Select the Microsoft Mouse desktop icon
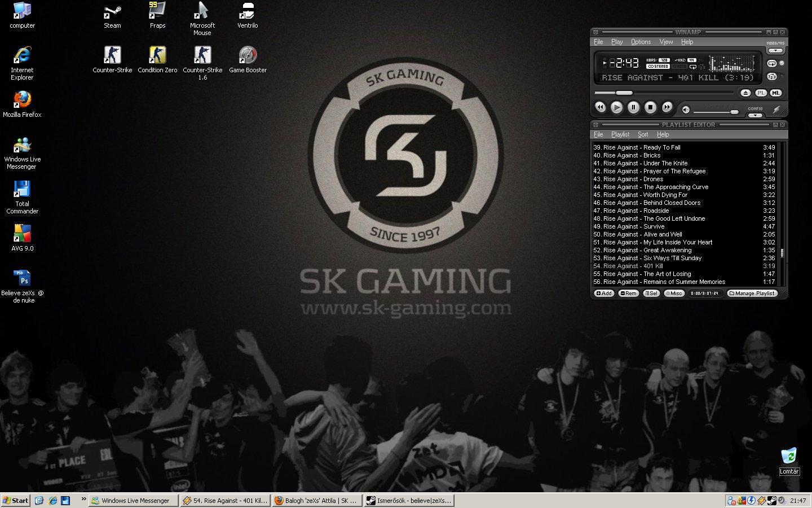Image resolution: width=812 pixels, height=508 pixels. coord(202,19)
